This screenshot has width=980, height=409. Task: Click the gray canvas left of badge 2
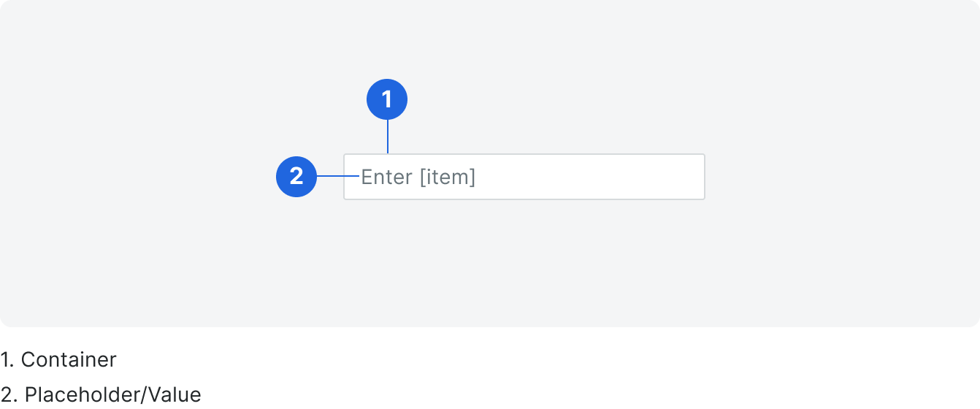point(139,177)
